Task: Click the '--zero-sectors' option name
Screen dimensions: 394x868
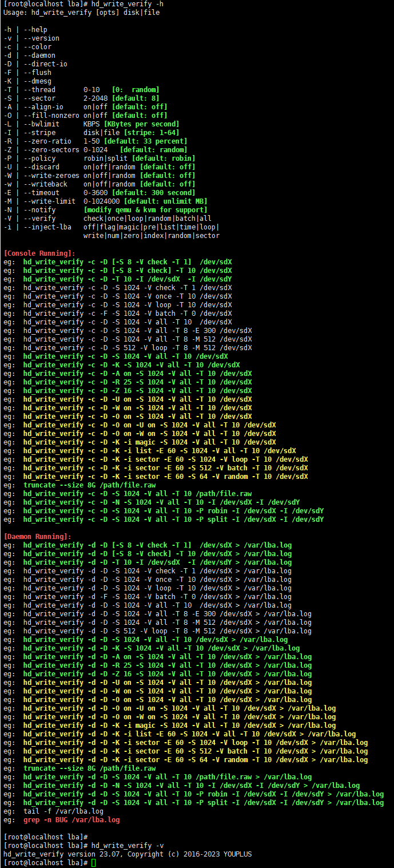Action: pyautogui.click(x=51, y=150)
